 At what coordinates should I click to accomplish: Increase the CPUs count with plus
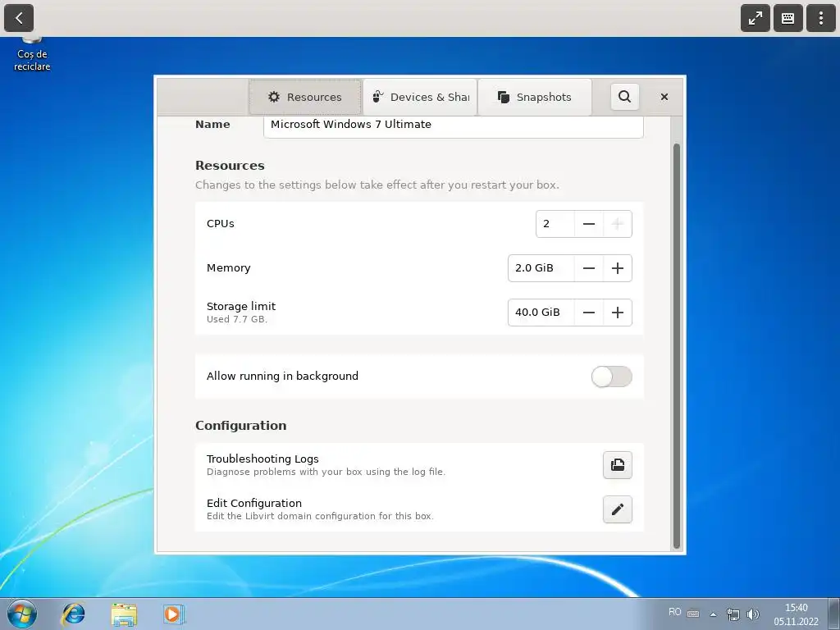pyautogui.click(x=618, y=224)
